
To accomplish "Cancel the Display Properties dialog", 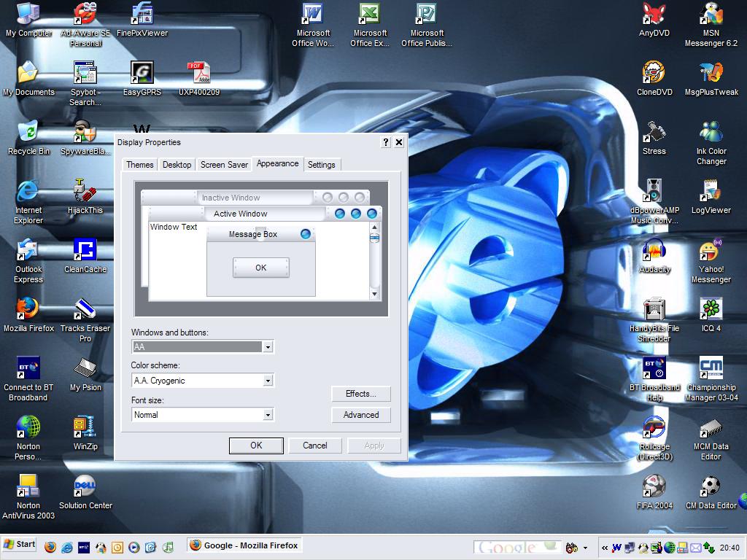I will [x=315, y=446].
